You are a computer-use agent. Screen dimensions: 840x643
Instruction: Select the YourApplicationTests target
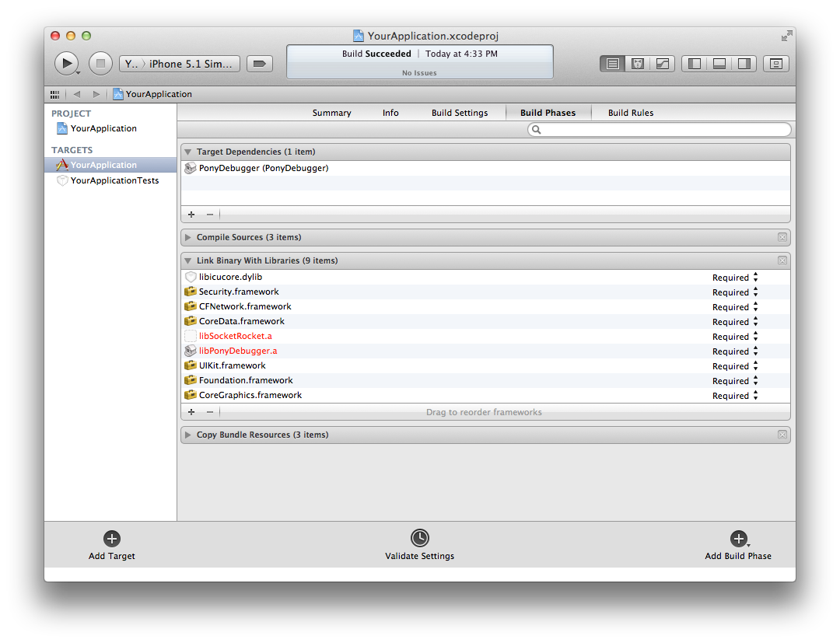tap(114, 180)
